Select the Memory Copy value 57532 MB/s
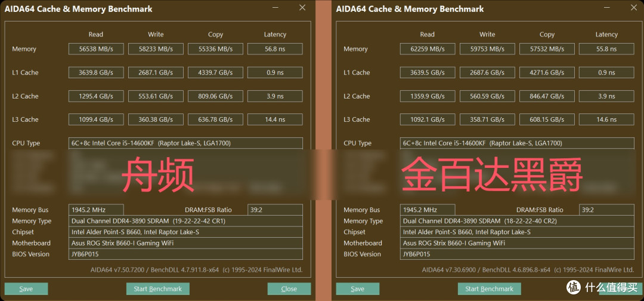644x301 pixels. [x=547, y=49]
